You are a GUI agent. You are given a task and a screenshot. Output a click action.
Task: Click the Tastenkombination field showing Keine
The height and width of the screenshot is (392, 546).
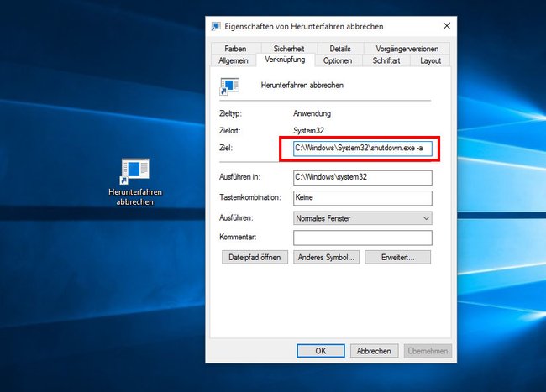363,198
